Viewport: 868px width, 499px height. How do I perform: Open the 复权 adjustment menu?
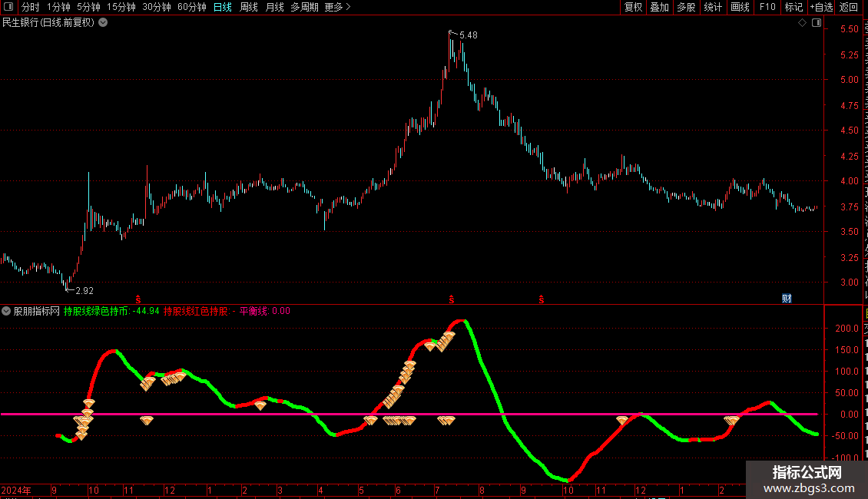[633, 7]
